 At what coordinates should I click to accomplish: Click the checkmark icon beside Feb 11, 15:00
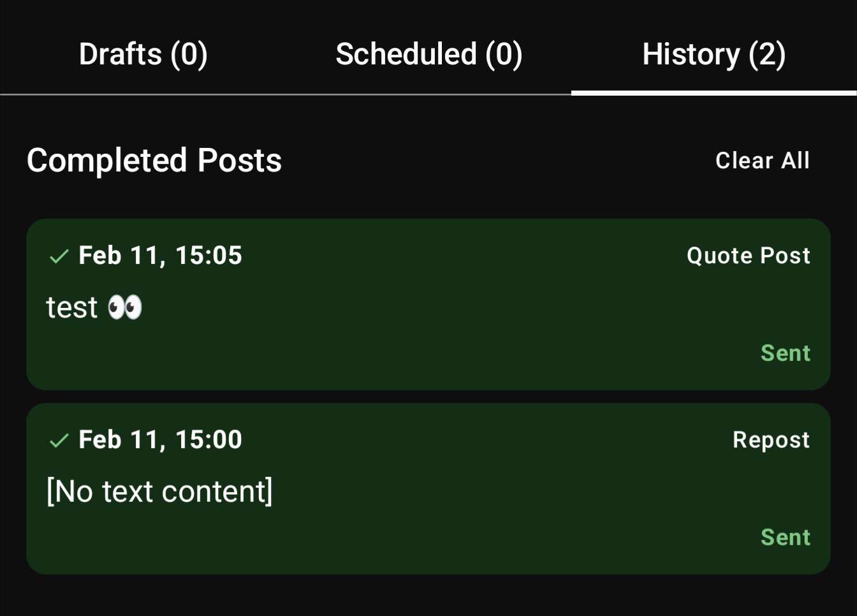point(59,441)
